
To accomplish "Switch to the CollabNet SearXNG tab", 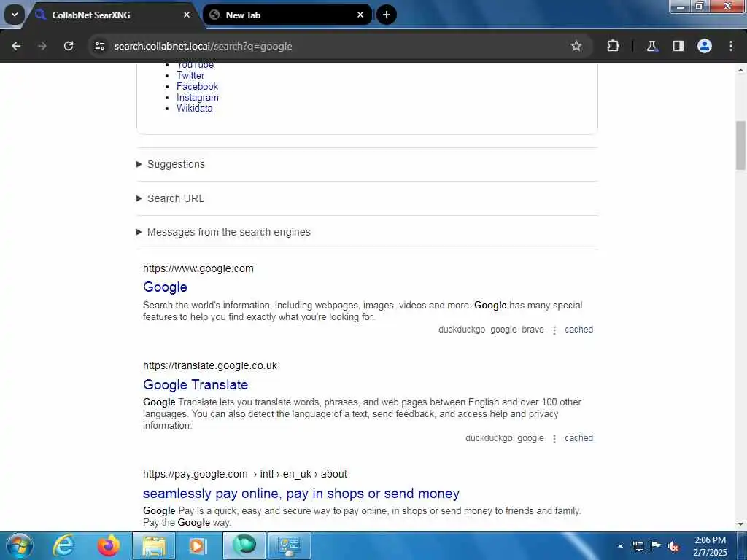I will coord(112,15).
